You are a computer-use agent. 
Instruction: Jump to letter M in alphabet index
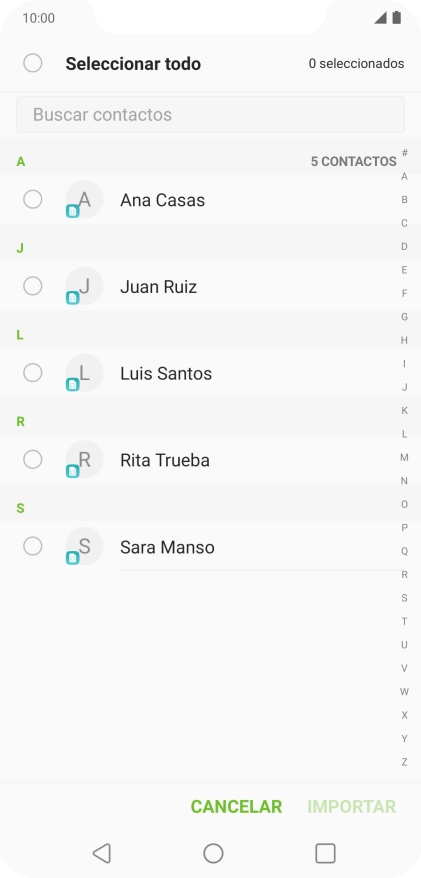click(404, 457)
